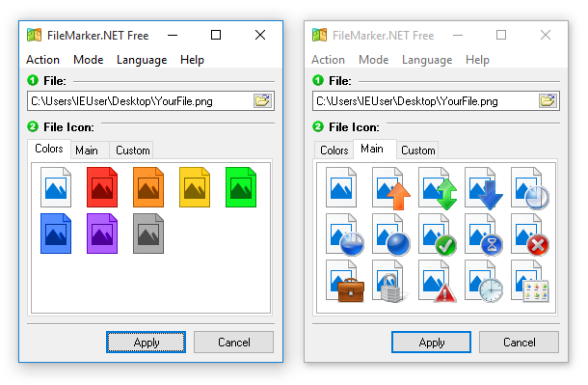Select the red warning triangle file icon
Image resolution: width=588 pixels, height=385 pixels.
pyautogui.click(x=438, y=281)
